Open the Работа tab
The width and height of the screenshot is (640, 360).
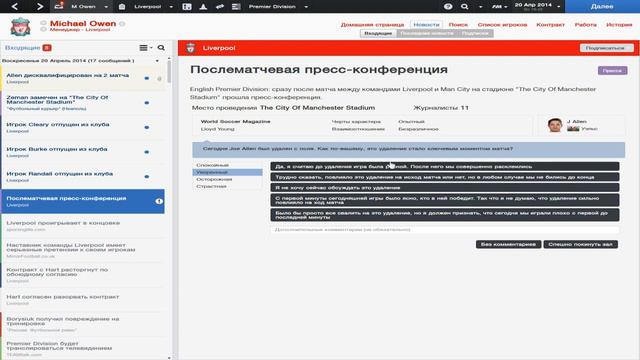pos(585,24)
